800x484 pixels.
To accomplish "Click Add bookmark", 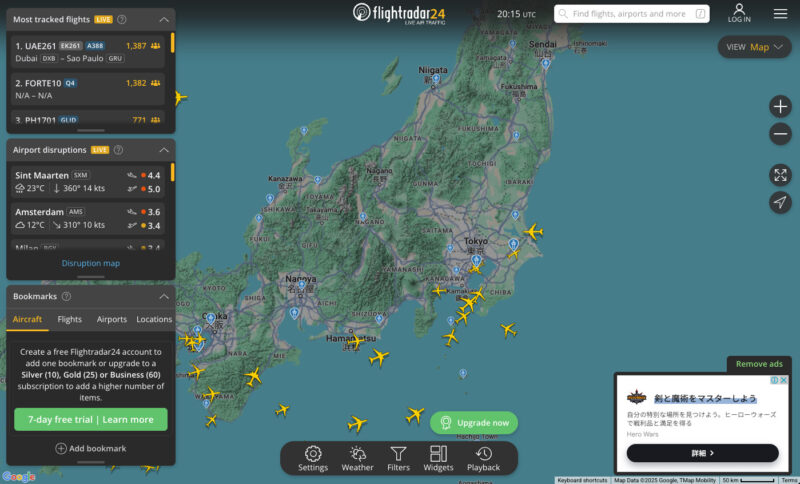I will pos(91,448).
